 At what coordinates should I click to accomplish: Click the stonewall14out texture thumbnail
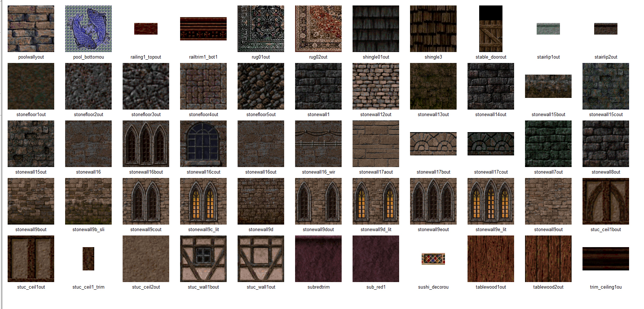pyautogui.click(x=491, y=86)
